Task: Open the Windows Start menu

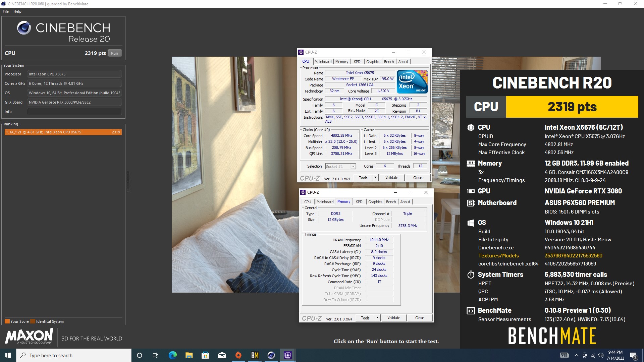Action: (x=8, y=355)
